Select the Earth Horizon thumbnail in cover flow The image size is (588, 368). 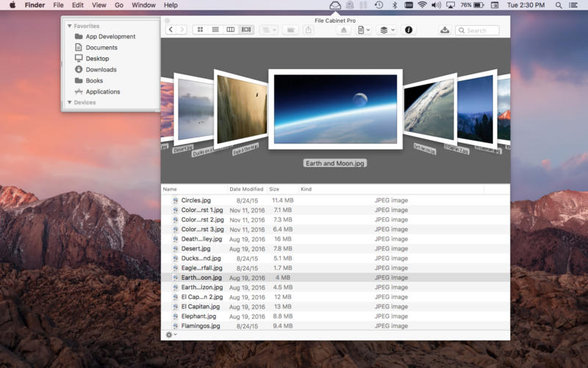[x=430, y=109]
